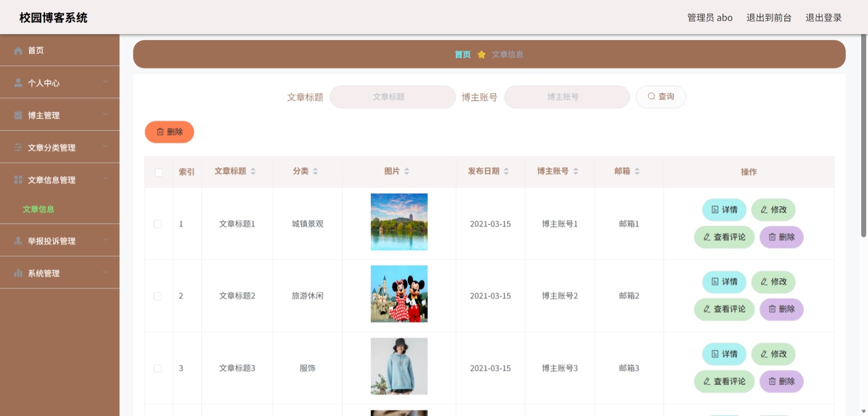Click the home icon beside 首页 in sidebar
868x416 pixels.
click(x=18, y=51)
